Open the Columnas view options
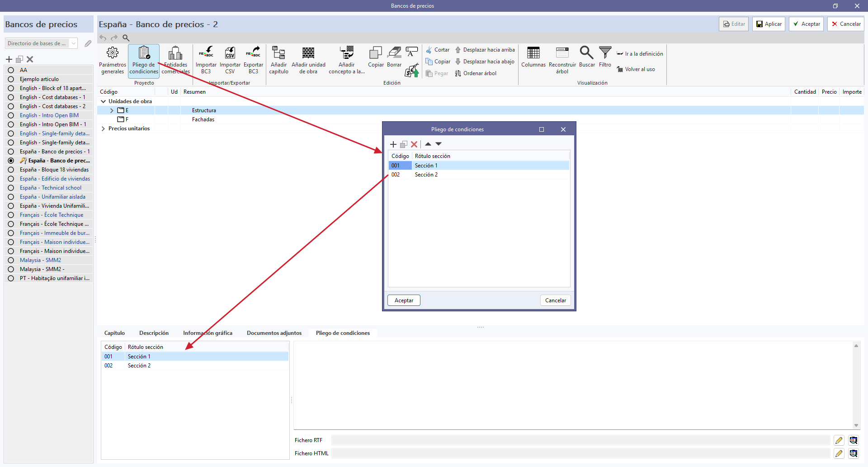868x467 pixels. (533, 57)
